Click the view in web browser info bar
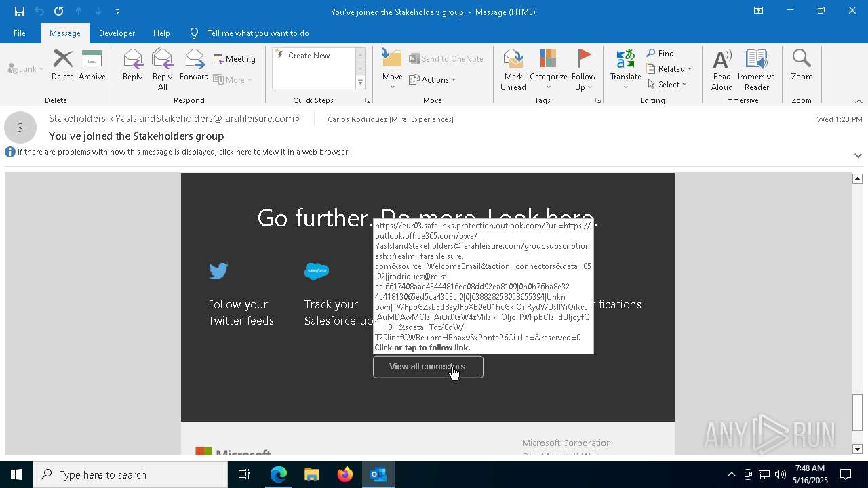This screenshot has width=868, height=488. coord(183,152)
